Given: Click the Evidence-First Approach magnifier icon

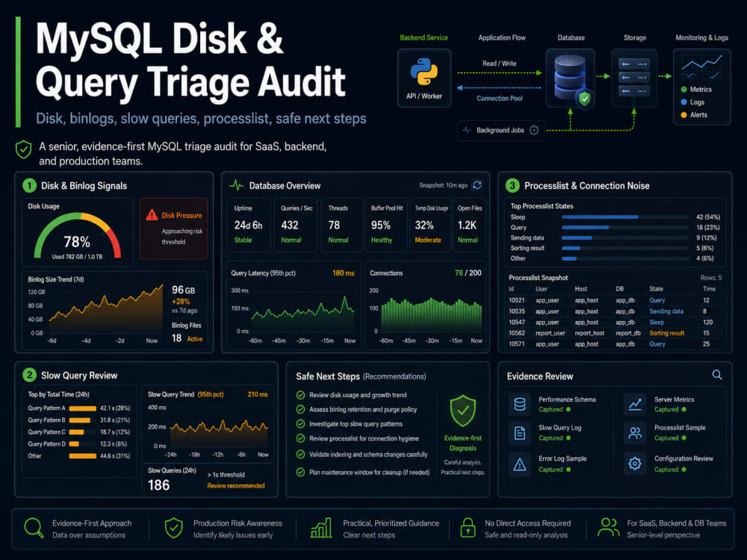Looking at the screenshot, I should [34, 528].
